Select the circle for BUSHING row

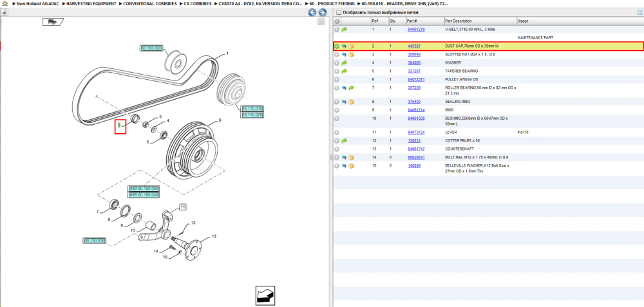(x=337, y=118)
